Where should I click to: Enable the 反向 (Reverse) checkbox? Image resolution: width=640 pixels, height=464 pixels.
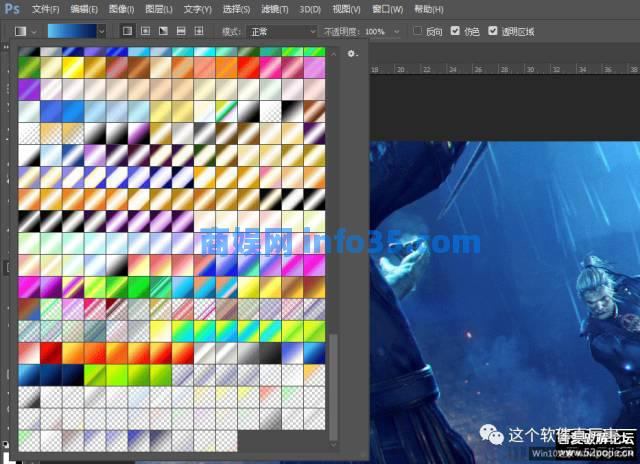pos(417,31)
